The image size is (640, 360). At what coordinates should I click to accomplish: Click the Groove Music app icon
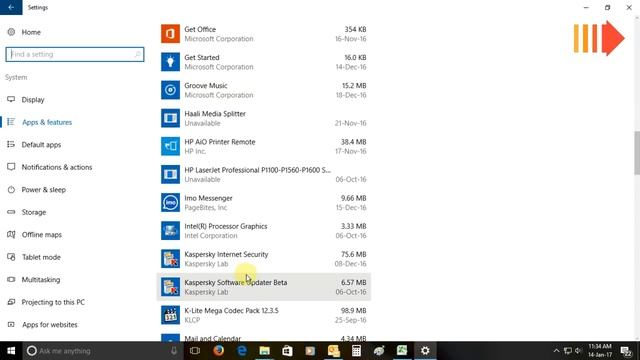pyautogui.click(x=170, y=90)
